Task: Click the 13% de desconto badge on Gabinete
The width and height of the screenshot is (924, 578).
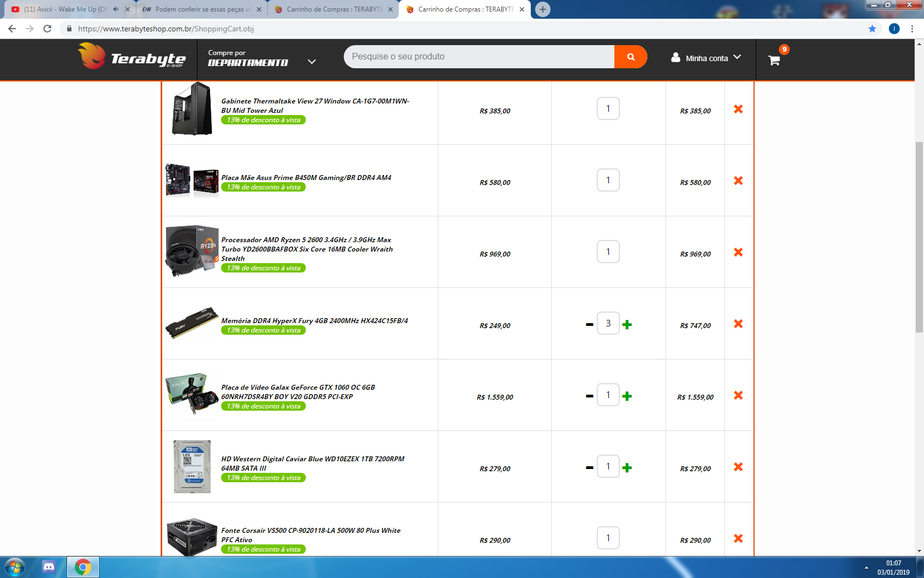Action: click(x=263, y=120)
